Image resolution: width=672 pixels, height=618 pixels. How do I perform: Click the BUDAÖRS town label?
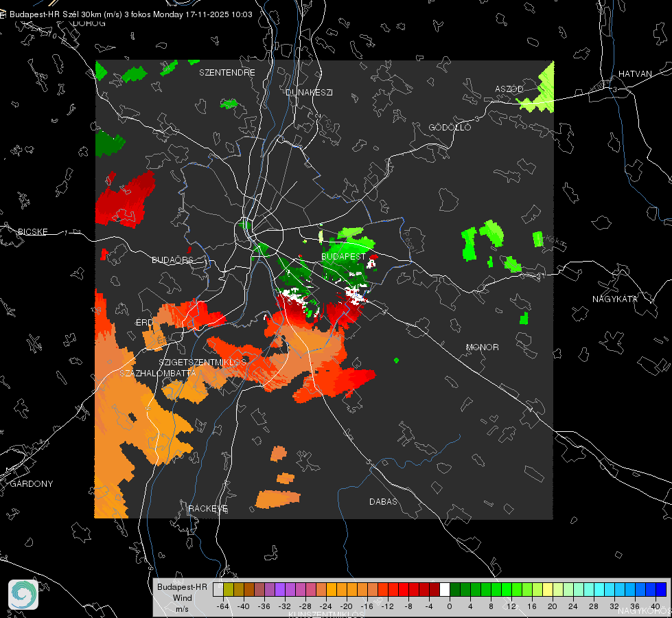(x=172, y=260)
